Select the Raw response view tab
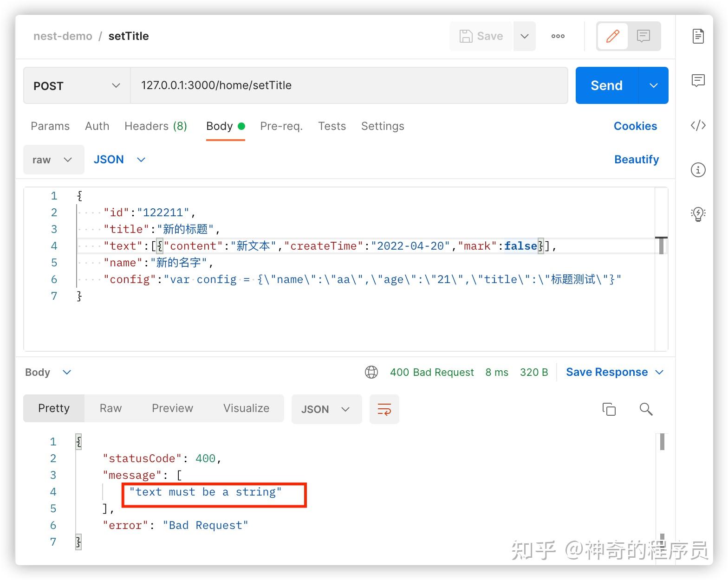Viewport: 728px width, 580px height. point(110,408)
